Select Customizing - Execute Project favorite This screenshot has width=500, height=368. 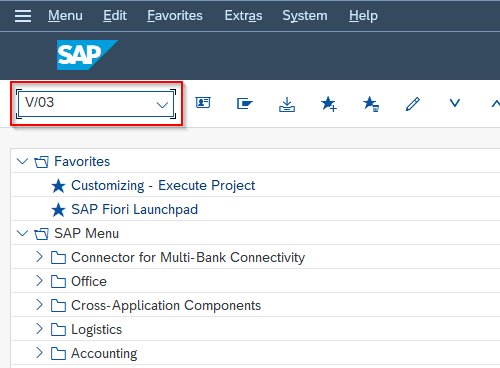pyautogui.click(x=163, y=186)
